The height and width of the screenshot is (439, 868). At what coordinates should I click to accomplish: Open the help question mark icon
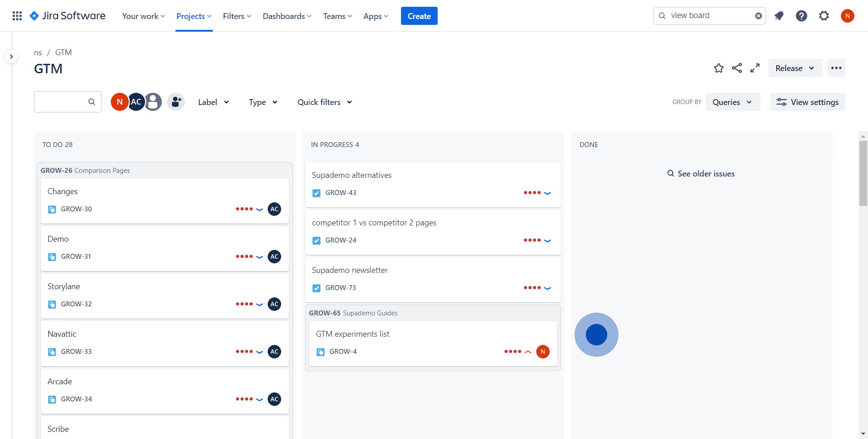click(801, 16)
